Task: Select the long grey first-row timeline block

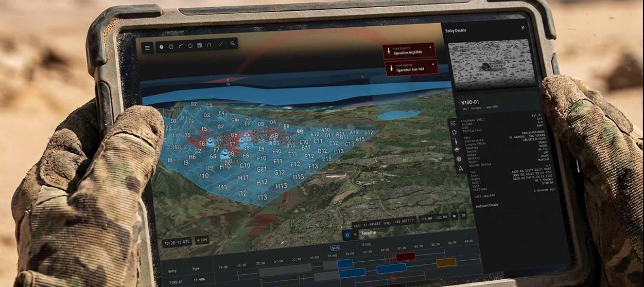Action: point(285,270)
